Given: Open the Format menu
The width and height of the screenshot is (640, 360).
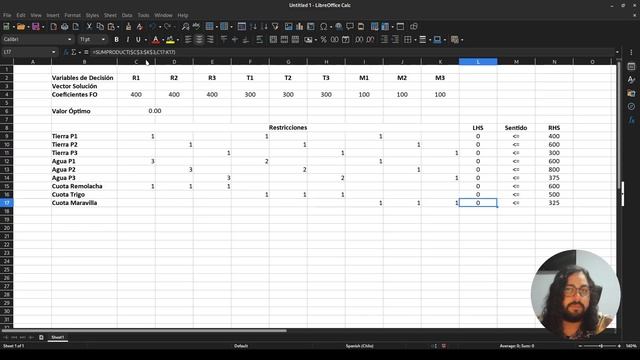Looking at the screenshot, I should [72, 15].
